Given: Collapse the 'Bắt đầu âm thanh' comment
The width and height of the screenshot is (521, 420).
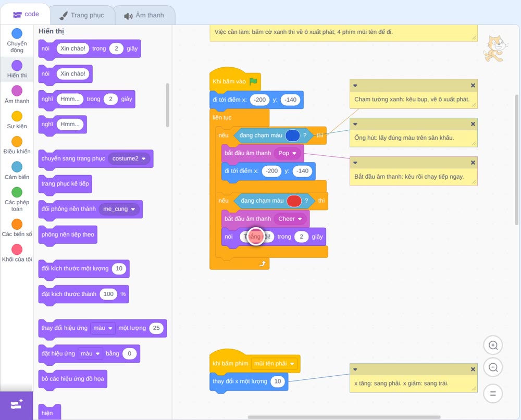Looking at the screenshot, I should coord(355,163).
